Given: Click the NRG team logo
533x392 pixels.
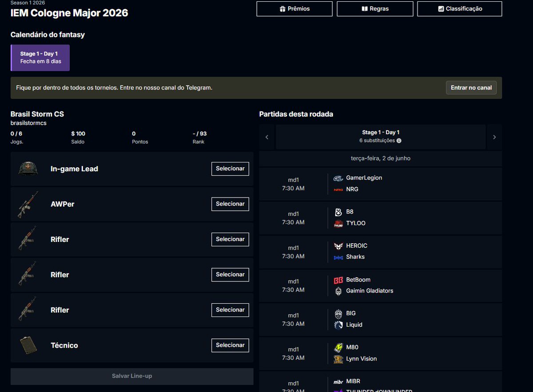Looking at the screenshot, I should 338,190.
